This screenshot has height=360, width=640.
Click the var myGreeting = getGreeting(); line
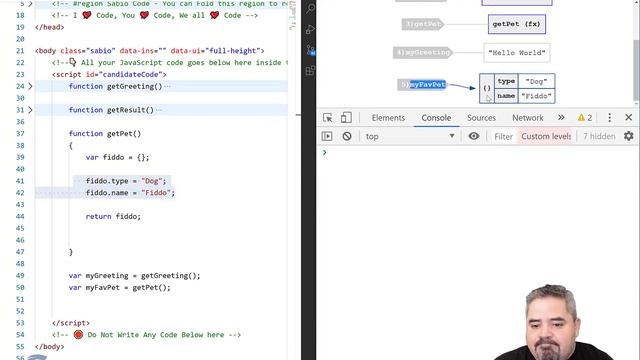tap(135, 276)
